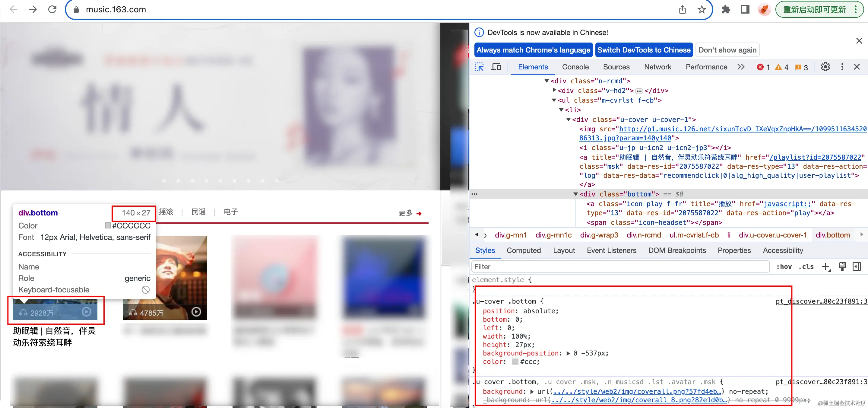Open the img src URL link

[x=723, y=133]
